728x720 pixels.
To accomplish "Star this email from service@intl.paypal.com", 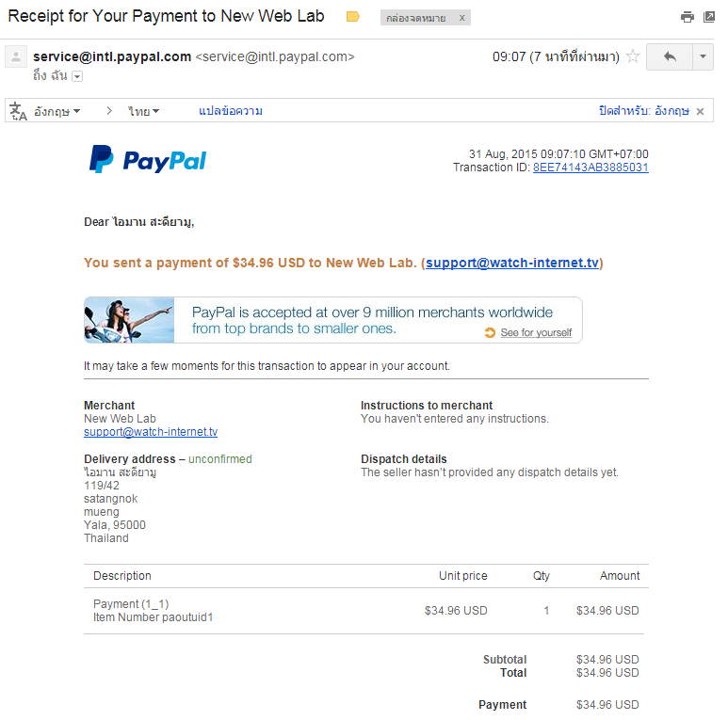I will click(x=633, y=56).
